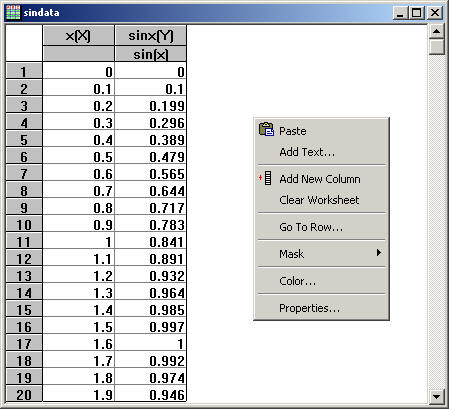
Task: Select row 20 header
Action: 24,394
